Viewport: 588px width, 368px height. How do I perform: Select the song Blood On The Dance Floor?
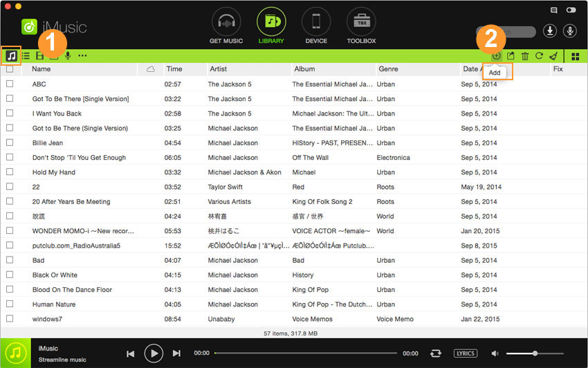point(72,290)
